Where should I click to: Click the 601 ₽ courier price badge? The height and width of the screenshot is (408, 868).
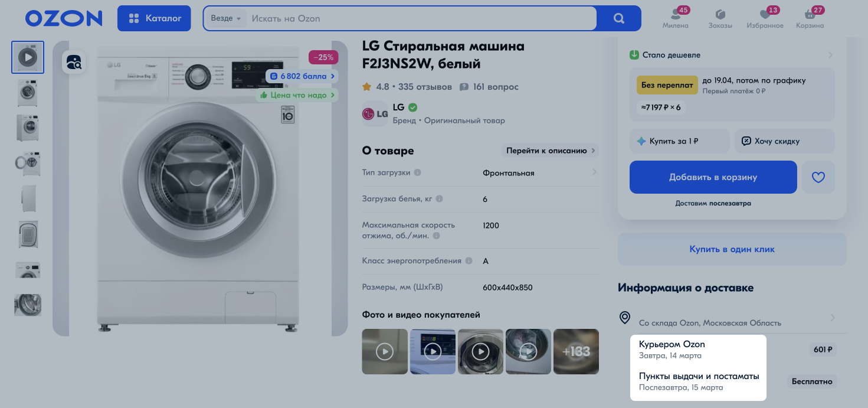coord(823,350)
